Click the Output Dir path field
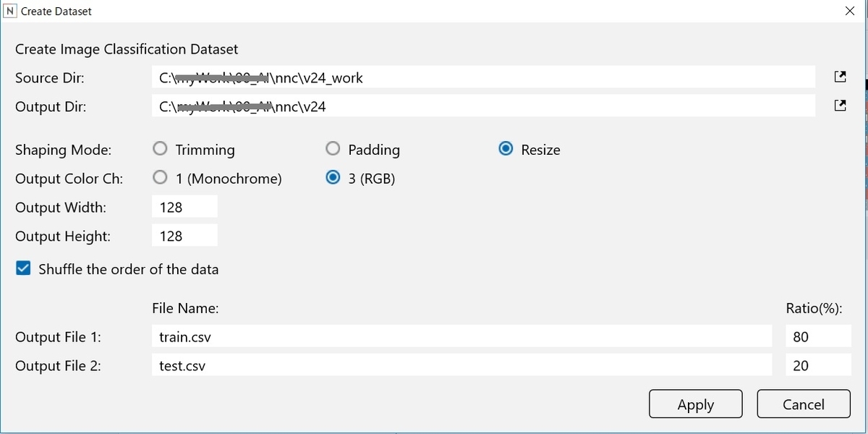This screenshot has height=434, width=868. pos(483,106)
